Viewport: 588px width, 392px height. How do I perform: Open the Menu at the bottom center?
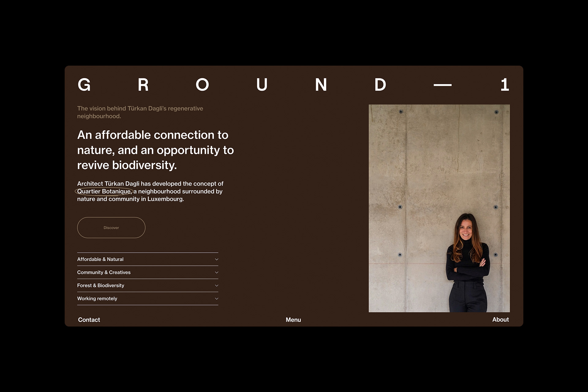pyautogui.click(x=293, y=320)
